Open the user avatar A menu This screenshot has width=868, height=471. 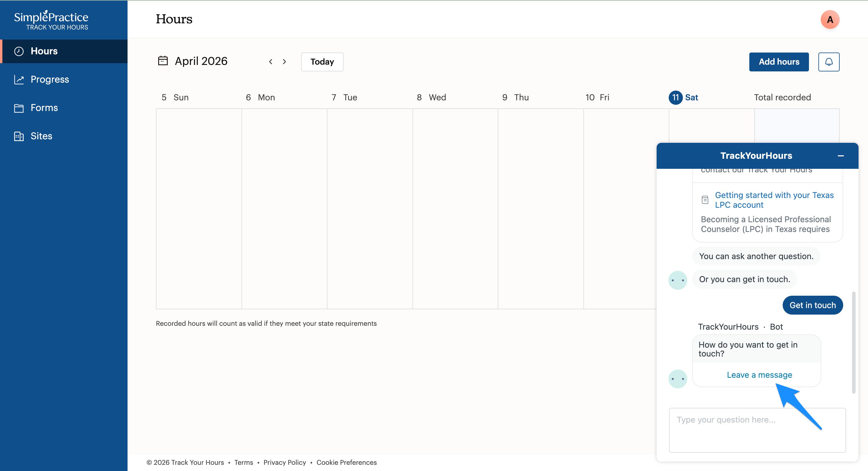tap(830, 19)
